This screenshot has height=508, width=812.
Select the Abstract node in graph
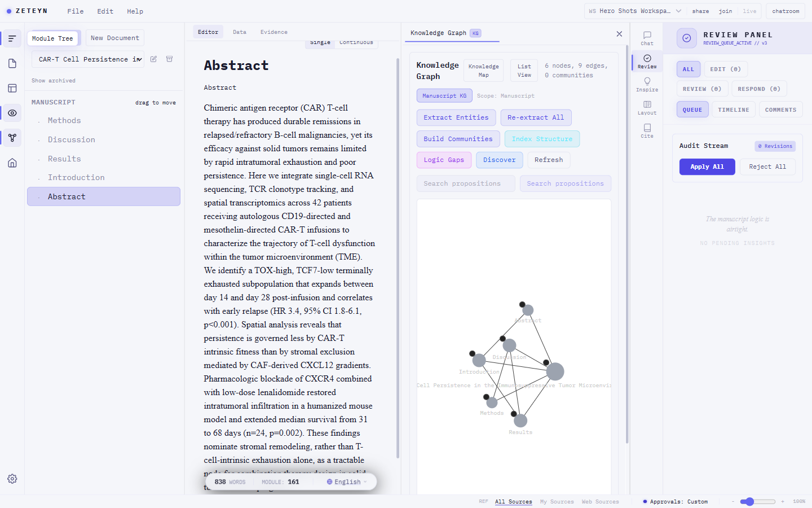coord(528,310)
